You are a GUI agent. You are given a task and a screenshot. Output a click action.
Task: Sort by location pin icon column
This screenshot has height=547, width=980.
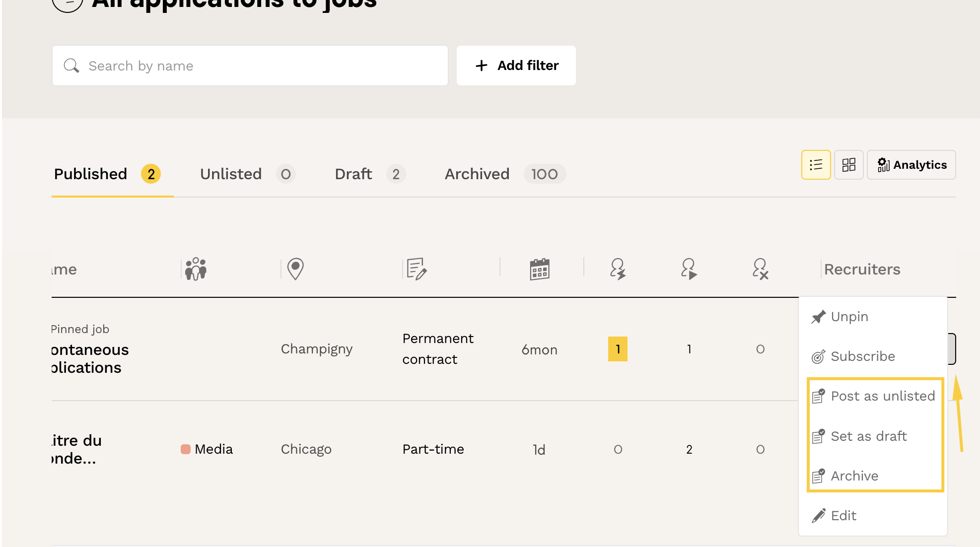click(x=295, y=269)
